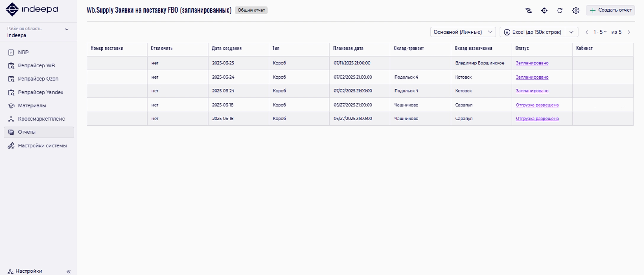Click the Indeepa logo

point(32,9)
